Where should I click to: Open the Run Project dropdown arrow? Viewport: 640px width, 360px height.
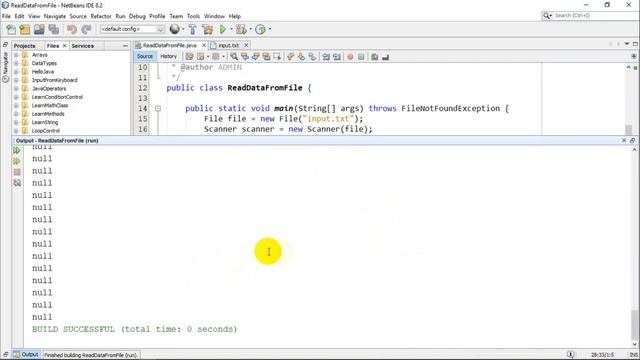point(231,29)
